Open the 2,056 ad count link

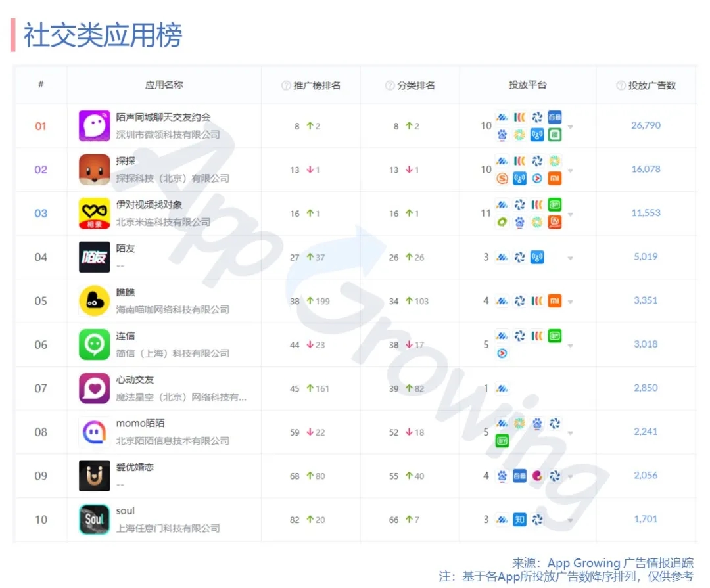coord(646,475)
